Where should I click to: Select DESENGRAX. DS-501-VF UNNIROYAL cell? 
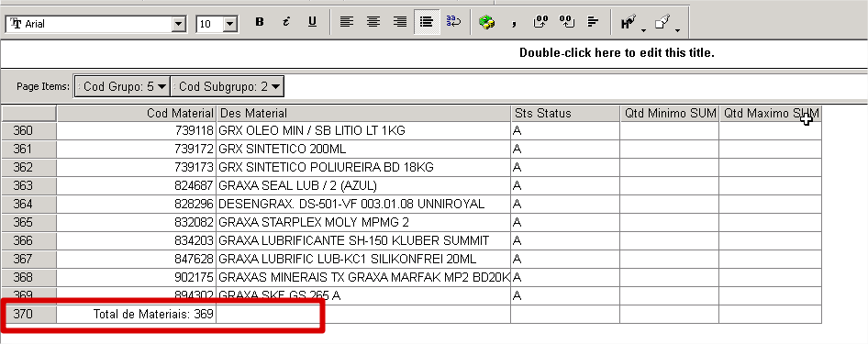[x=363, y=204]
